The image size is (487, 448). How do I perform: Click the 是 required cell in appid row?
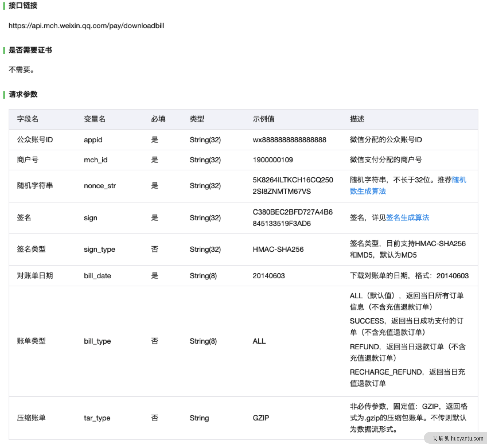pos(155,140)
